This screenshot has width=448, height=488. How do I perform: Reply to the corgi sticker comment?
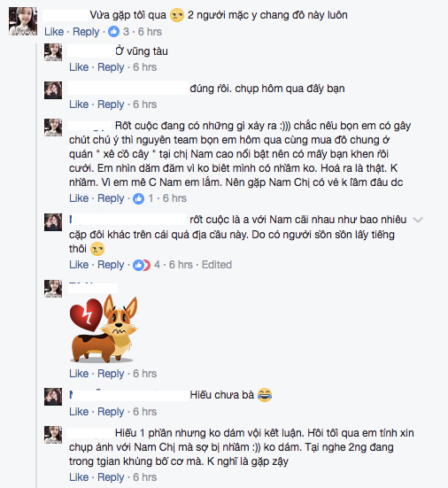(111, 374)
